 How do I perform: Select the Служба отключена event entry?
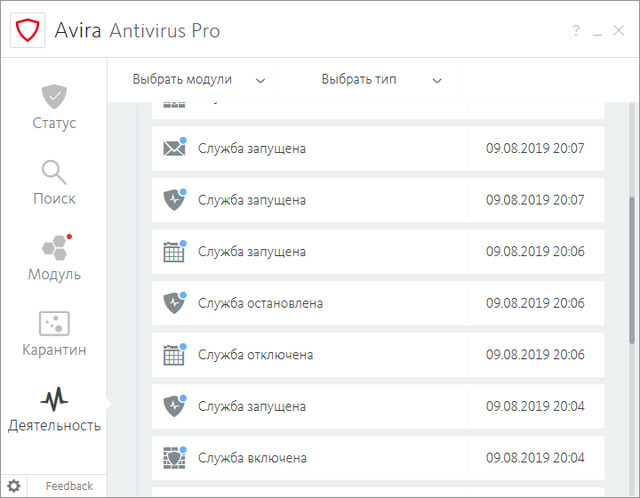pyautogui.click(x=378, y=355)
